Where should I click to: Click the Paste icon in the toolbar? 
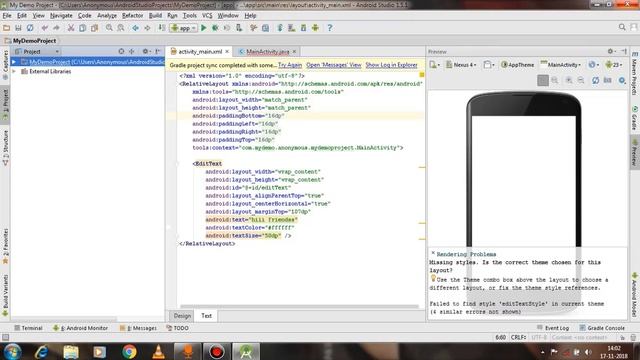(94, 28)
